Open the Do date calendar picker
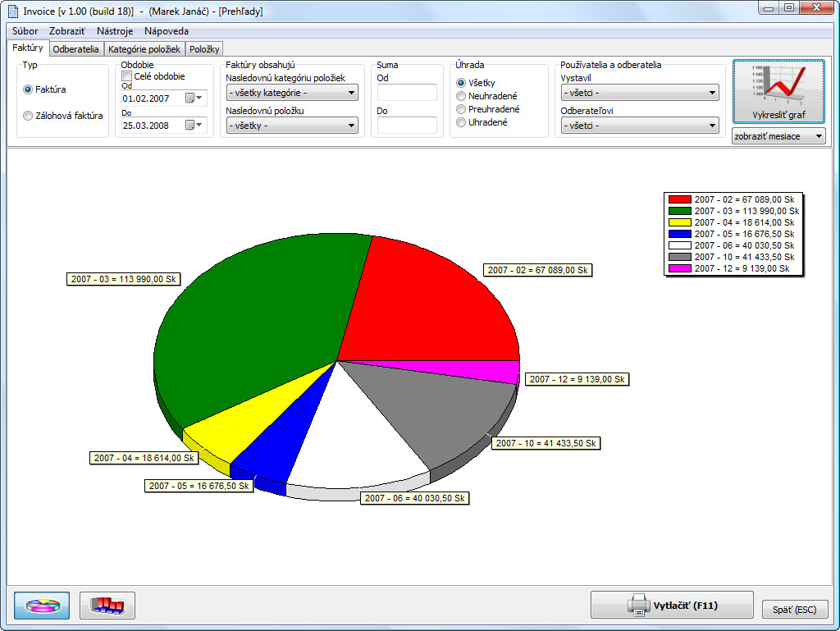The width and height of the screenshot is (840, 631). [189, 125]
